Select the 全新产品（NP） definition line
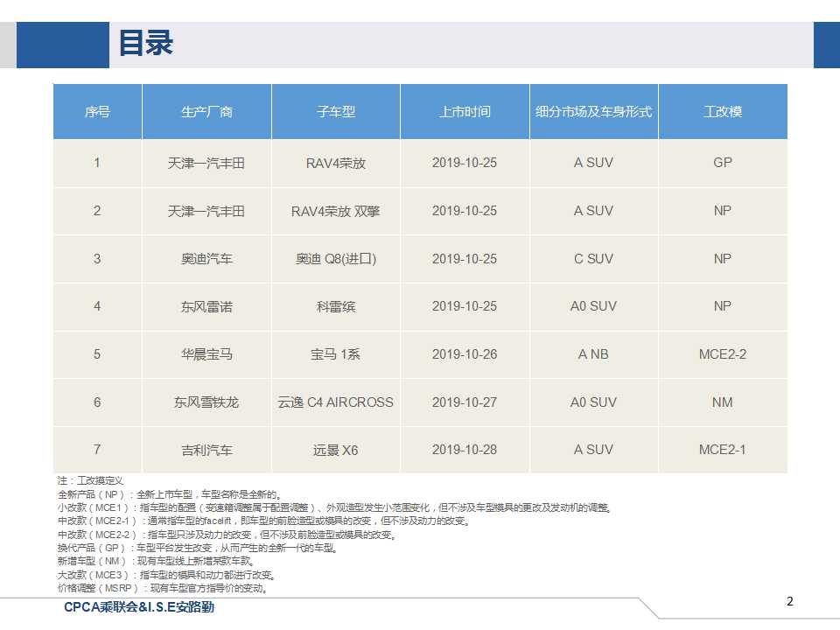This screenshot has width=840, height=630. (170, 493)
